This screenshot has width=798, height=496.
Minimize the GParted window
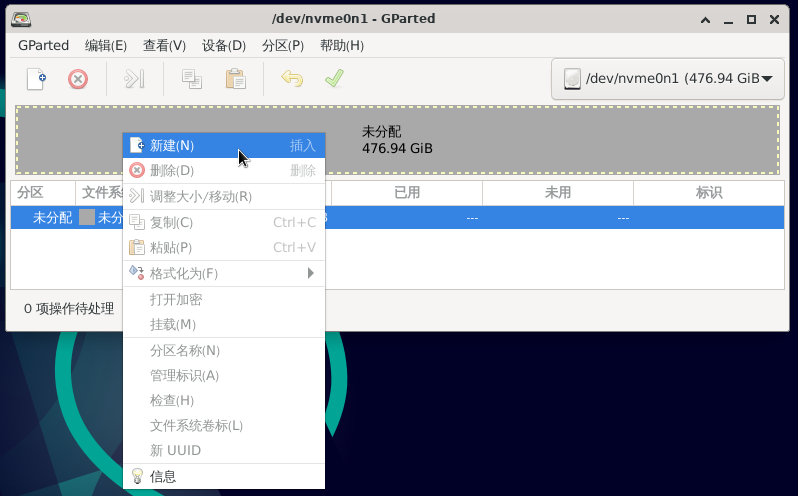(x=728, y=20)
